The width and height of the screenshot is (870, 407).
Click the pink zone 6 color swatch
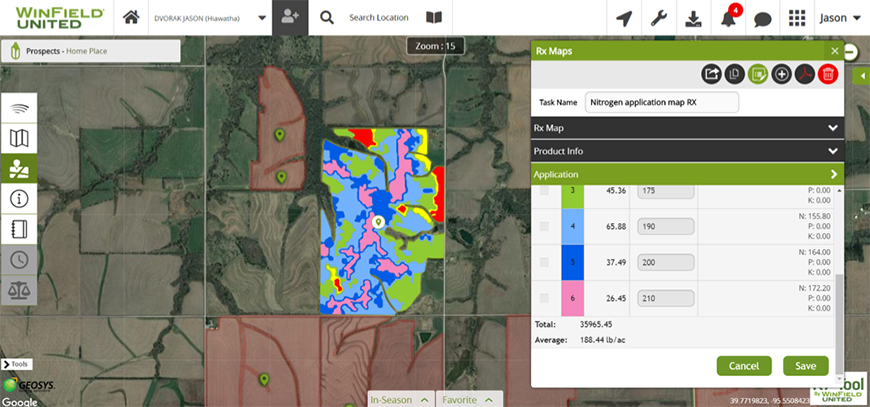tap(573, 297)
